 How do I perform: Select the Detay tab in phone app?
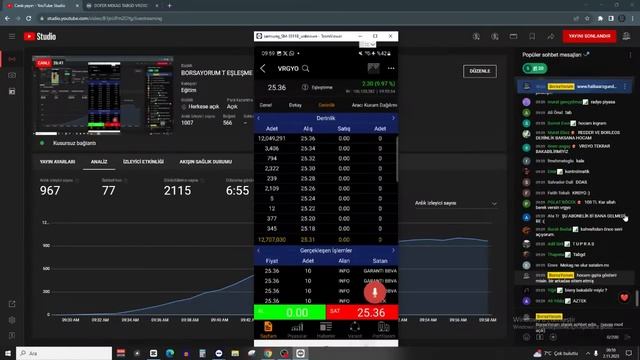coord(295,105)
